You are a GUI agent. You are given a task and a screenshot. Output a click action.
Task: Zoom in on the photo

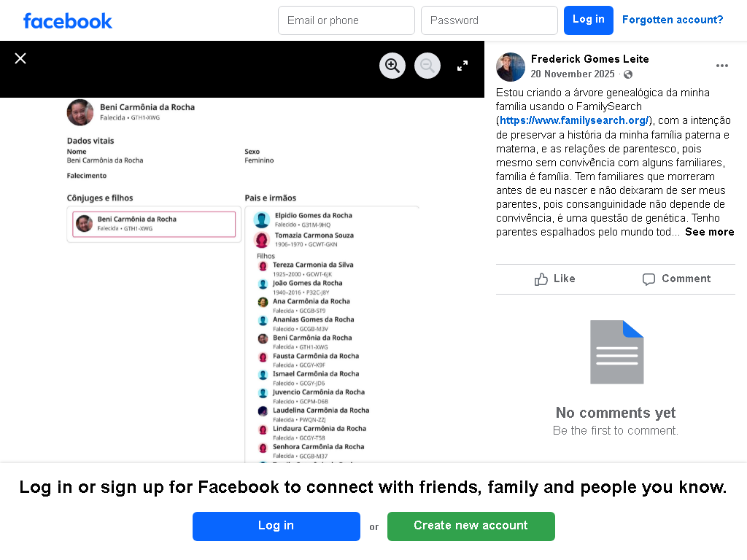coord(392,65)
